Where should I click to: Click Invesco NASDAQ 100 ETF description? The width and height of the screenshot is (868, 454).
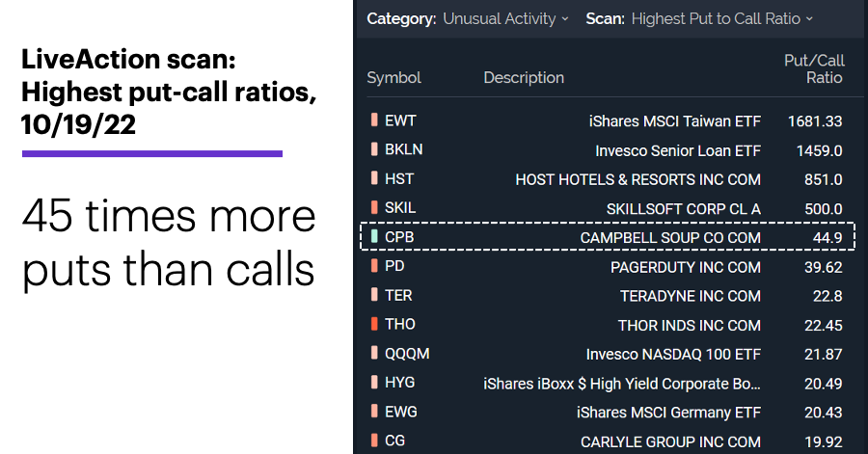click(x=674, y=354)
